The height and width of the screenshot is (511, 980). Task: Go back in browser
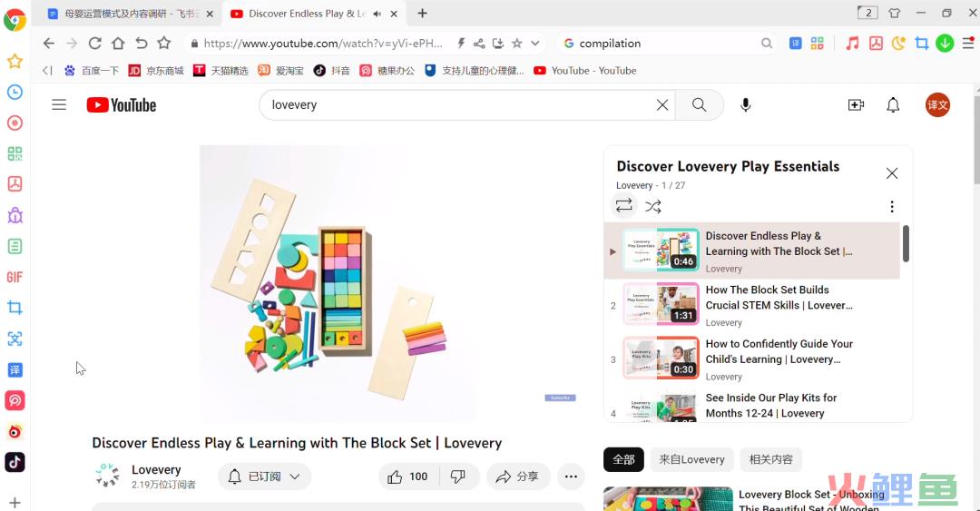(x=49, y=44)
